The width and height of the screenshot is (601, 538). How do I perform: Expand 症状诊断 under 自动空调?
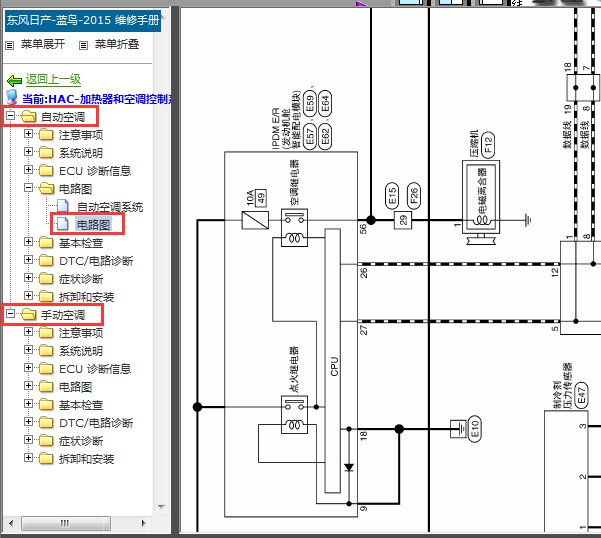point(28,277)
